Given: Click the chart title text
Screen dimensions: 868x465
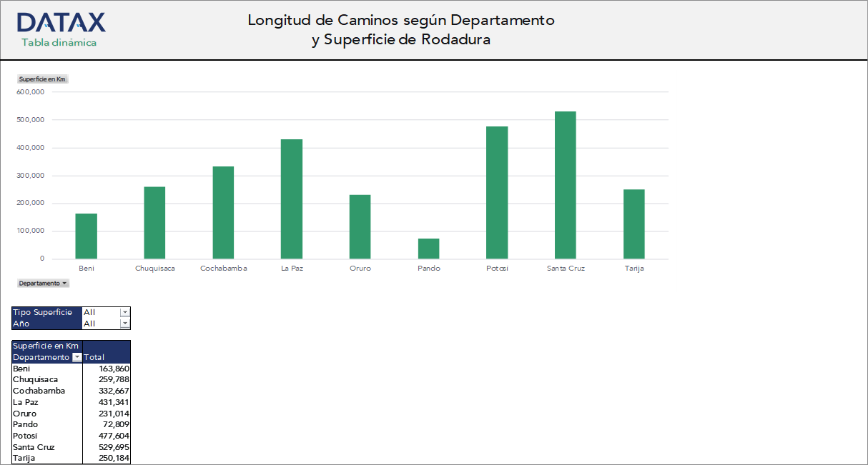Looking at the screenshot, I should pos(400,30).
